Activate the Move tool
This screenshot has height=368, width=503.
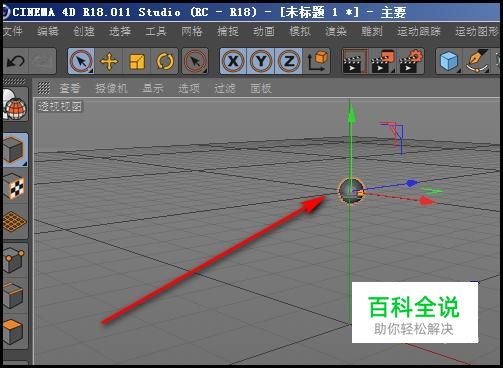coord(109,61)
